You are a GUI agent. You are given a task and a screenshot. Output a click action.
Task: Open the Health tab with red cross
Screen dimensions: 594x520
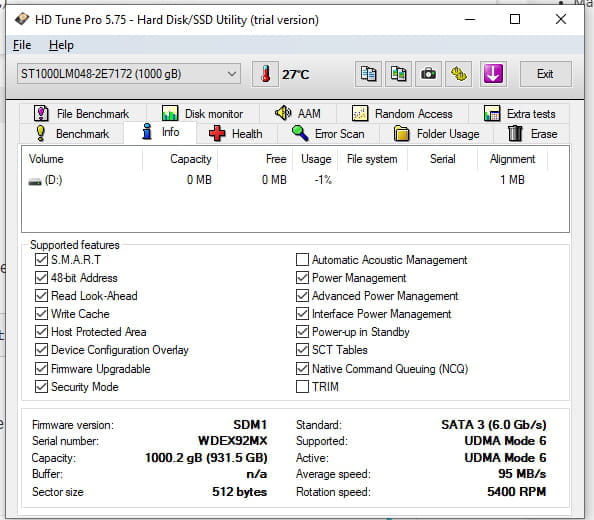coord(236,134)
